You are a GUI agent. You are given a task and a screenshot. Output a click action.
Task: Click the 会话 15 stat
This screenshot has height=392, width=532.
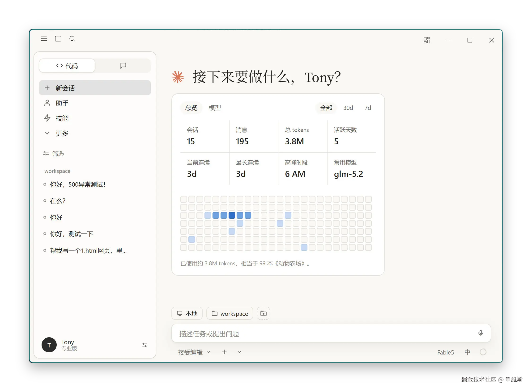(205, 136)
